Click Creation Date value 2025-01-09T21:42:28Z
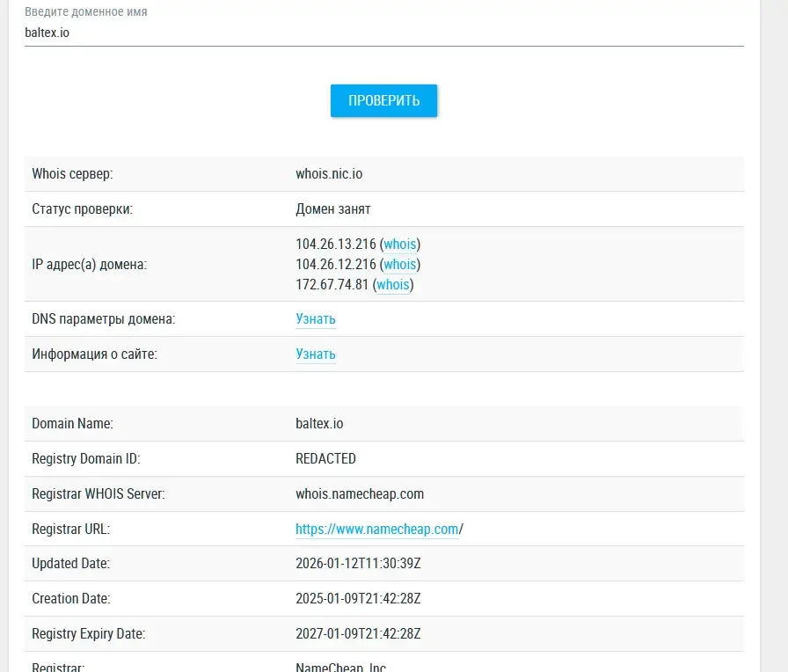 (x=358, y=599)
